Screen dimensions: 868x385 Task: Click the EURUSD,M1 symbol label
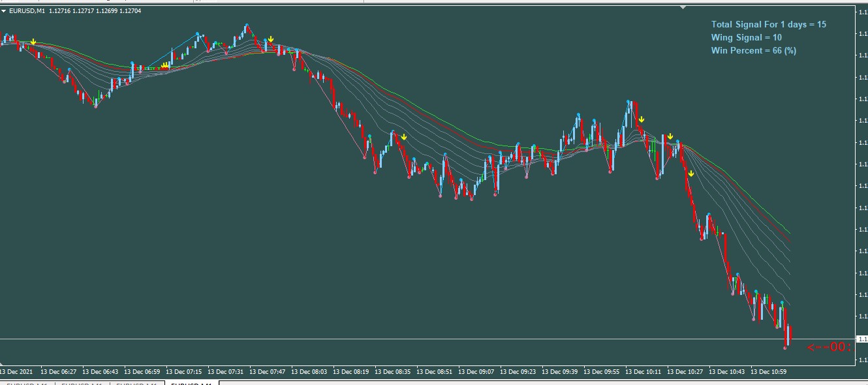click(x=28, y=11)
